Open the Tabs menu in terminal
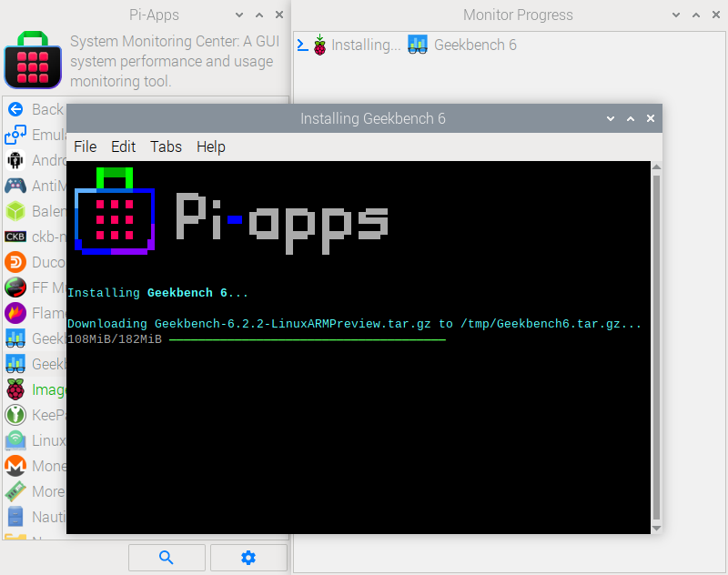This screenshot has width=728, height=575. (x=166, y=146)
